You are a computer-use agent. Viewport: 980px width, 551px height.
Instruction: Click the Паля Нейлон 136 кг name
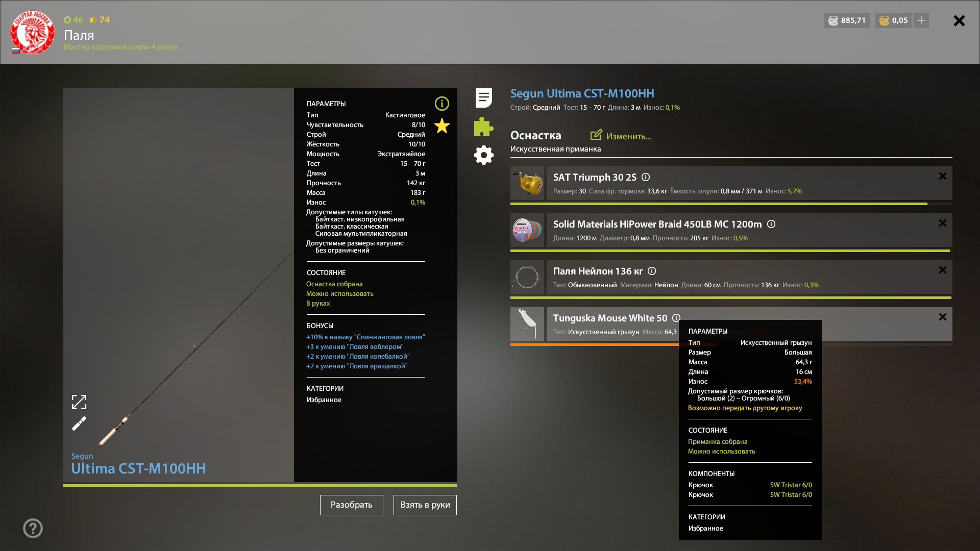[x=598, y=271]
